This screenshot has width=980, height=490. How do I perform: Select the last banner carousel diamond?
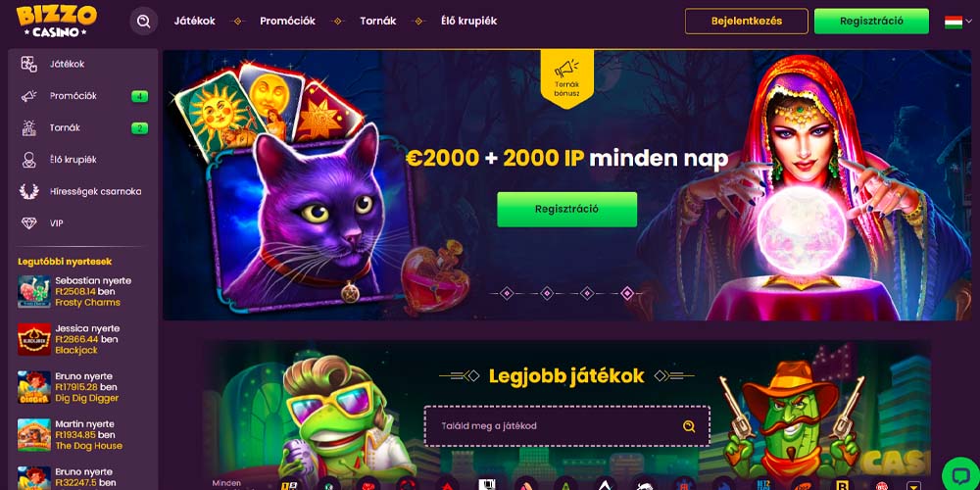tap(627, 293)
